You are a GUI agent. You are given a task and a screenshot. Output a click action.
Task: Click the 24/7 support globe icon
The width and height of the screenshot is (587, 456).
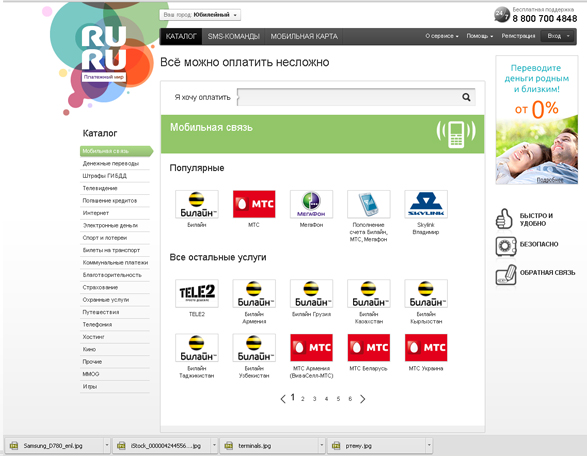pos(501,15)
